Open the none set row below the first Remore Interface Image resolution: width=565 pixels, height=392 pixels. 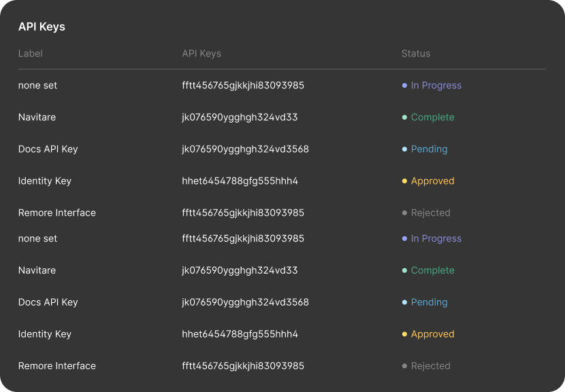click(x=282, y=238)
